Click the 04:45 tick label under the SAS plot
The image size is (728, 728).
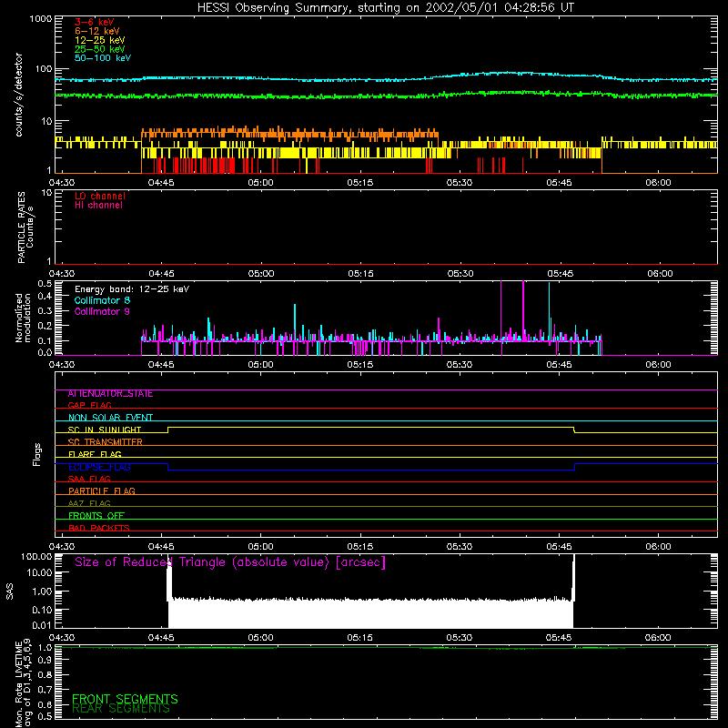coord(161,638)
